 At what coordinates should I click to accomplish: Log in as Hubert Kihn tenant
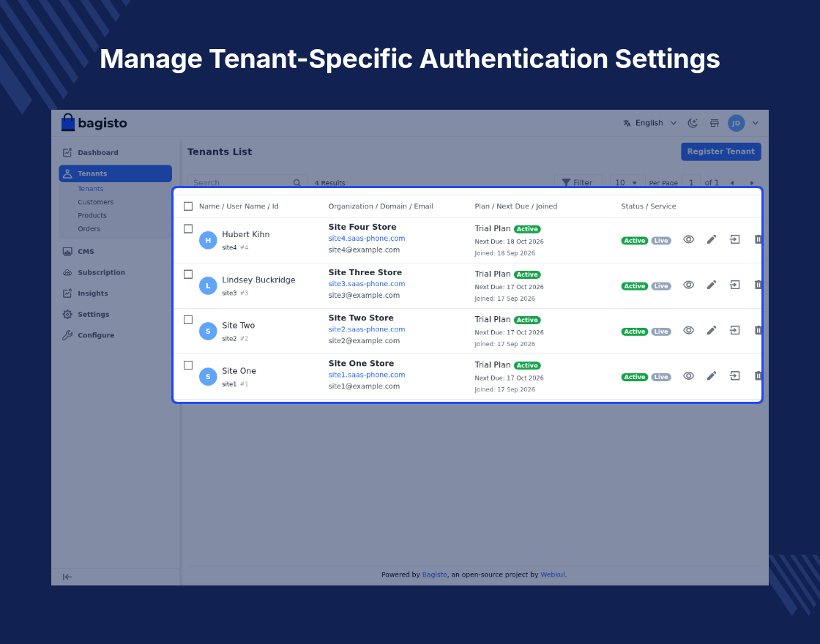coord(735,239)
